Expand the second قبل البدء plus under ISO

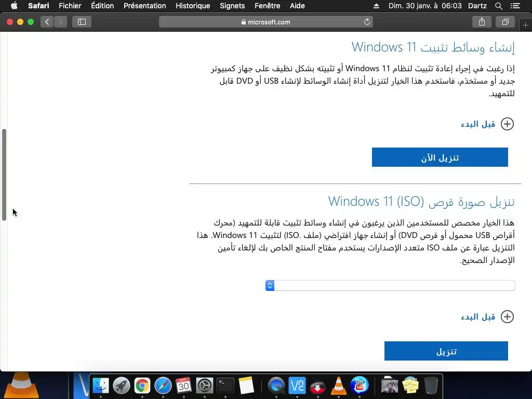(x=507, y=316)
